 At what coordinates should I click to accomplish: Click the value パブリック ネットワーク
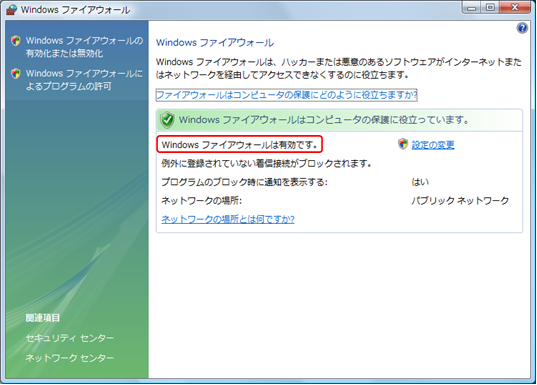pos(460,200)
